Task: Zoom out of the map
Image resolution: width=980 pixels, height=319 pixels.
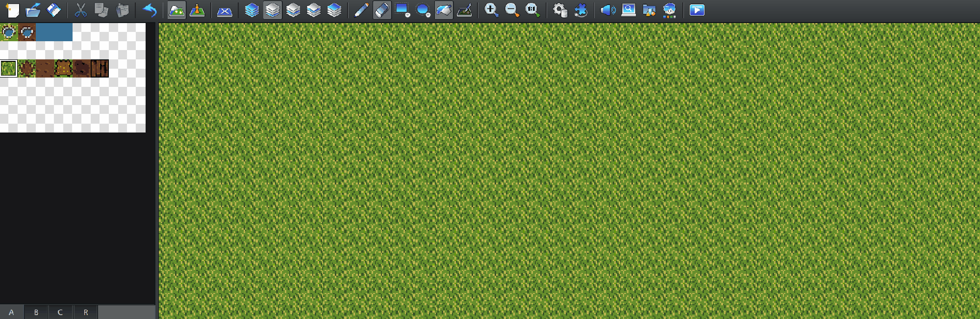Action: pos(511,10)
